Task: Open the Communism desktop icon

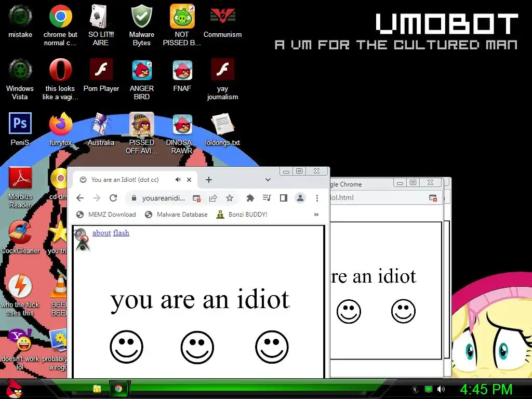Action: [222, 21]
